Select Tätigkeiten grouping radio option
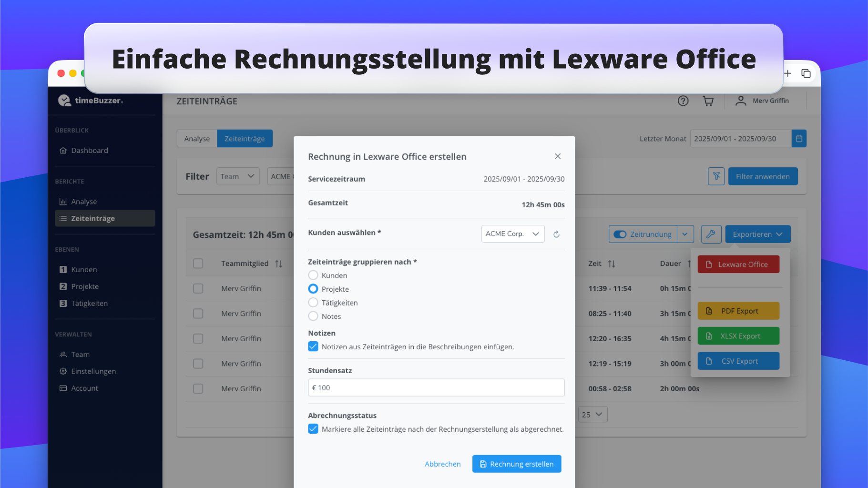868x488 pixels. tap(313, 303)
